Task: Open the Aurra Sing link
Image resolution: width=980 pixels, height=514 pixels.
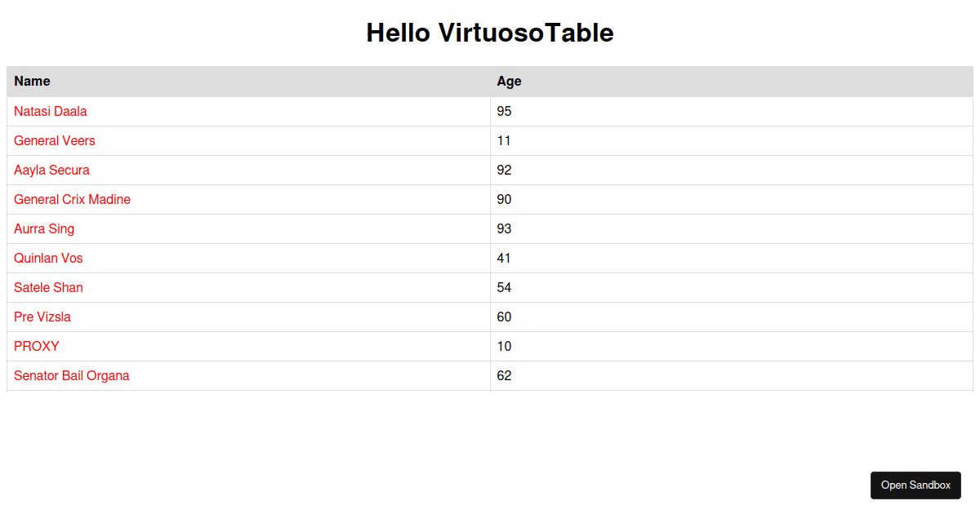Action: (44, 228)
